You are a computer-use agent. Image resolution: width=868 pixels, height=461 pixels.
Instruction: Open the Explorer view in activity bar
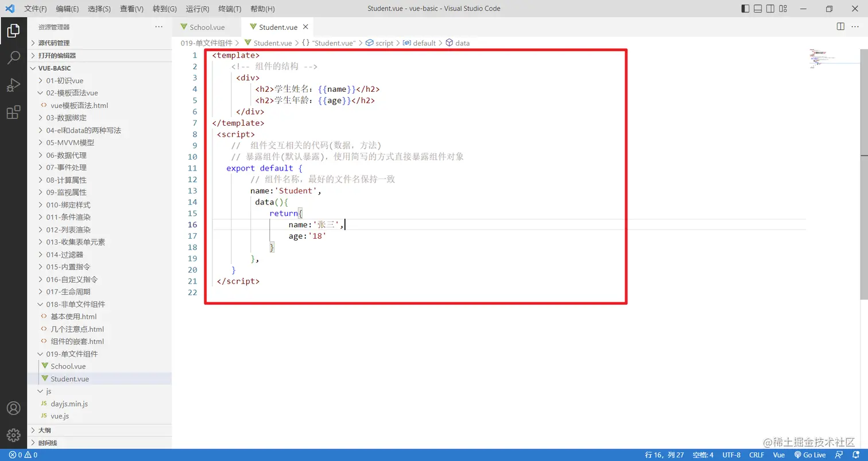coord(13,31)
